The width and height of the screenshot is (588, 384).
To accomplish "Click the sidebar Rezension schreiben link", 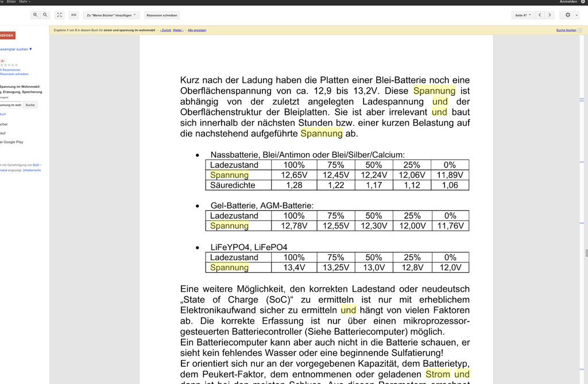I will [x=14, y=74].
